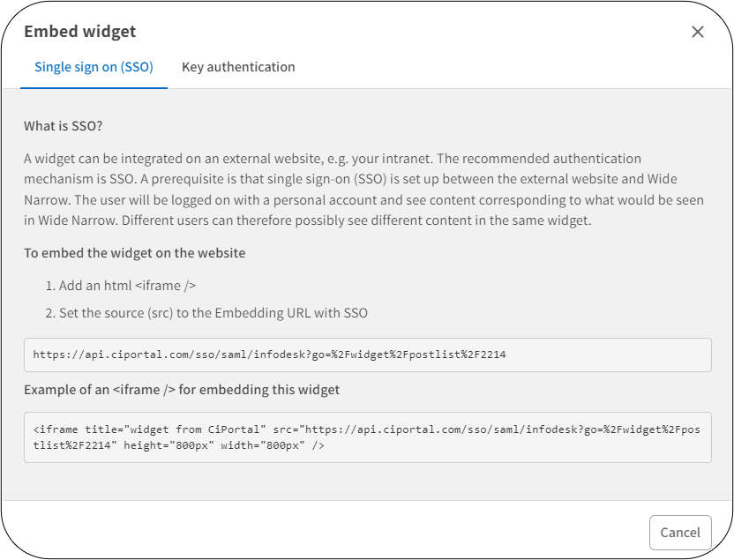Viewport: 734px width, 560px height.
Task: Click the blue underline below the SSO tab
Action: tap(94, 86)
